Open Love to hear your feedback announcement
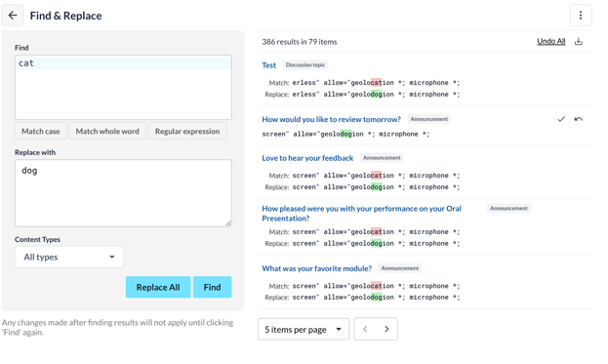Viewport: 608px width, 364px height. [307, 158]
